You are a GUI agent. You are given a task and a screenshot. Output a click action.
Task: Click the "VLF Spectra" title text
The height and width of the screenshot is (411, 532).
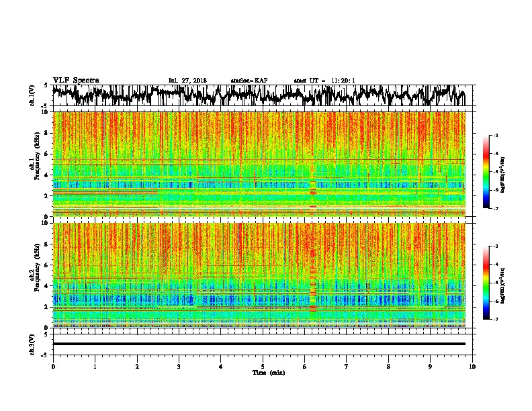[x=76, y=80]
